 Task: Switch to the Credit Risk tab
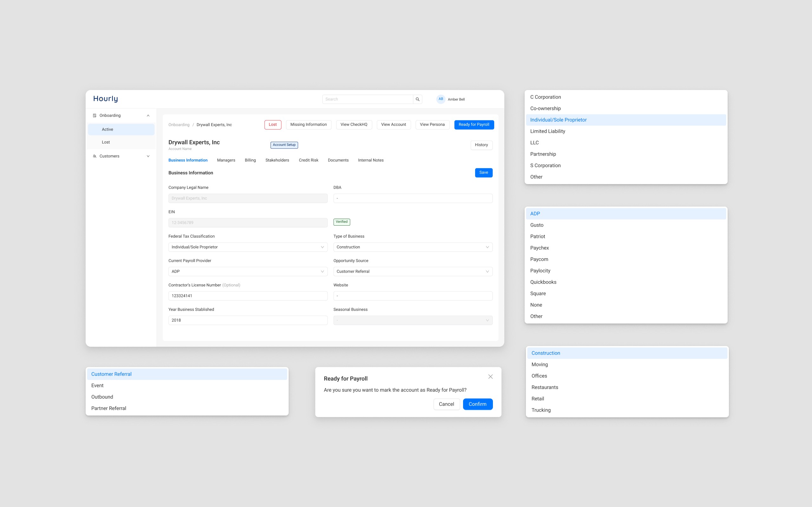[x=308, y=160]
